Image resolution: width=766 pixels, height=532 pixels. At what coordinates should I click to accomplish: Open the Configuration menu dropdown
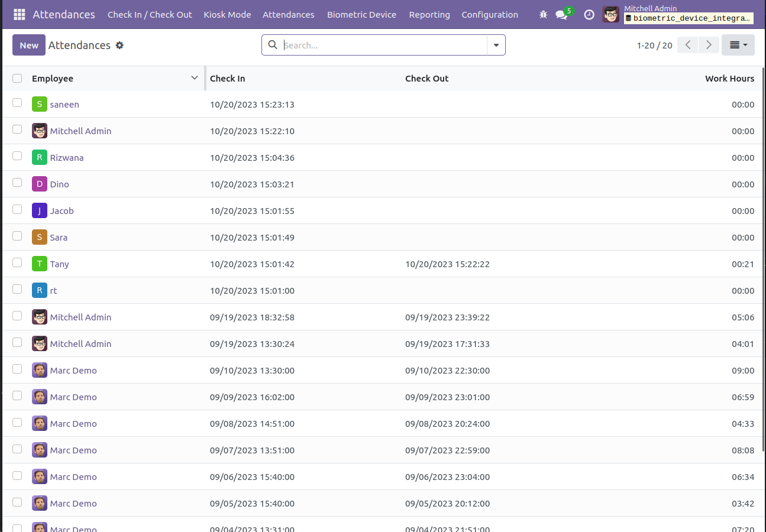[490, 15]
